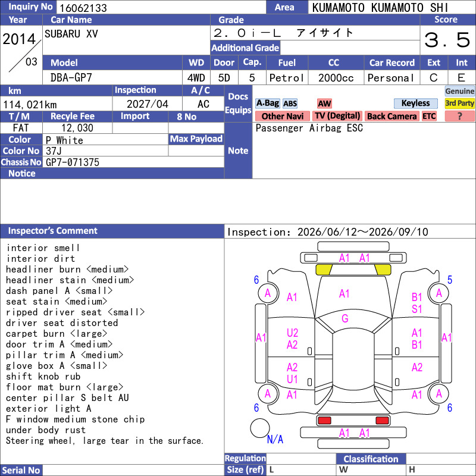Click the 4WD drive value
476x476 pixels.
[x=196, y=78]
